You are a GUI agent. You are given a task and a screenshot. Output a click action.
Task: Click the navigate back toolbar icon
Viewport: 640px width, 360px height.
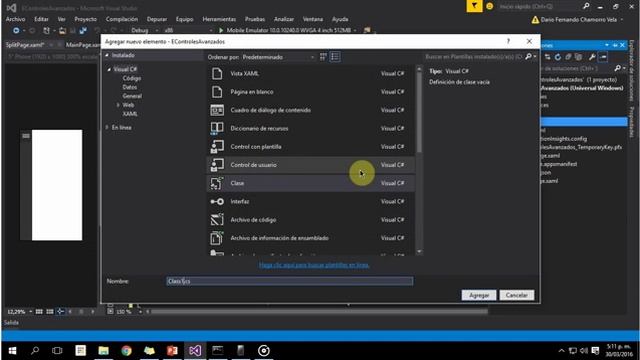(x=16, y=31)
